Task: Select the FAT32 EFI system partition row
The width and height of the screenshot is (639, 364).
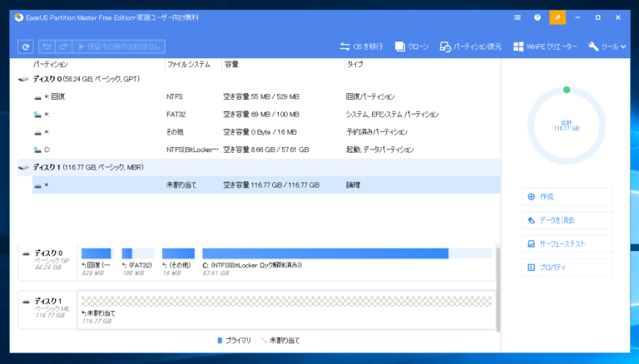Action: click(x=266, y=115)
